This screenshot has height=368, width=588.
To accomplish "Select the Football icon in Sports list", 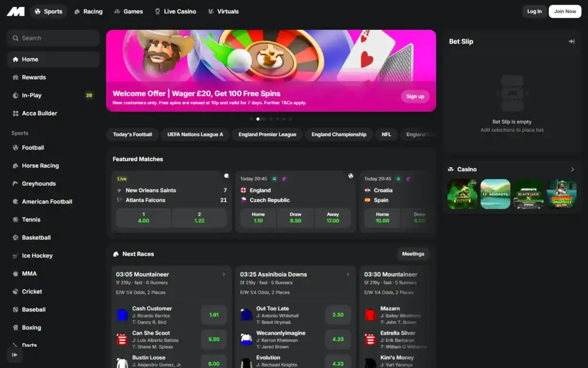I will tap(16, 148).
